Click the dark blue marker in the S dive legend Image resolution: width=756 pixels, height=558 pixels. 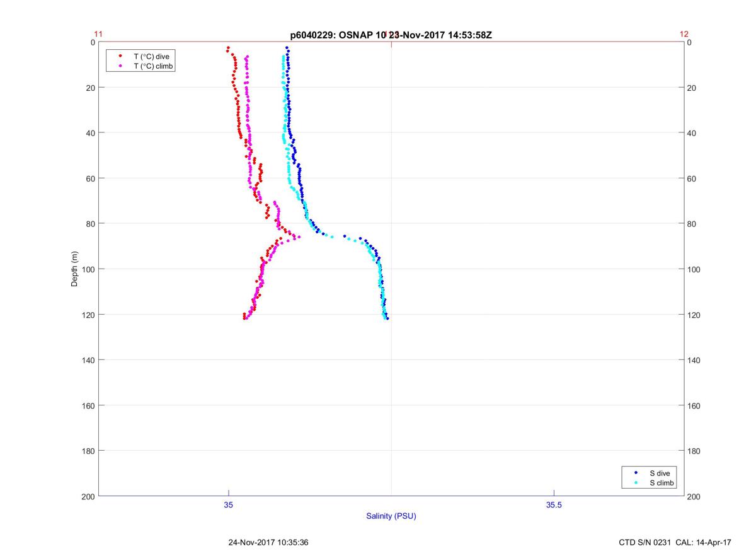(636, 473)
